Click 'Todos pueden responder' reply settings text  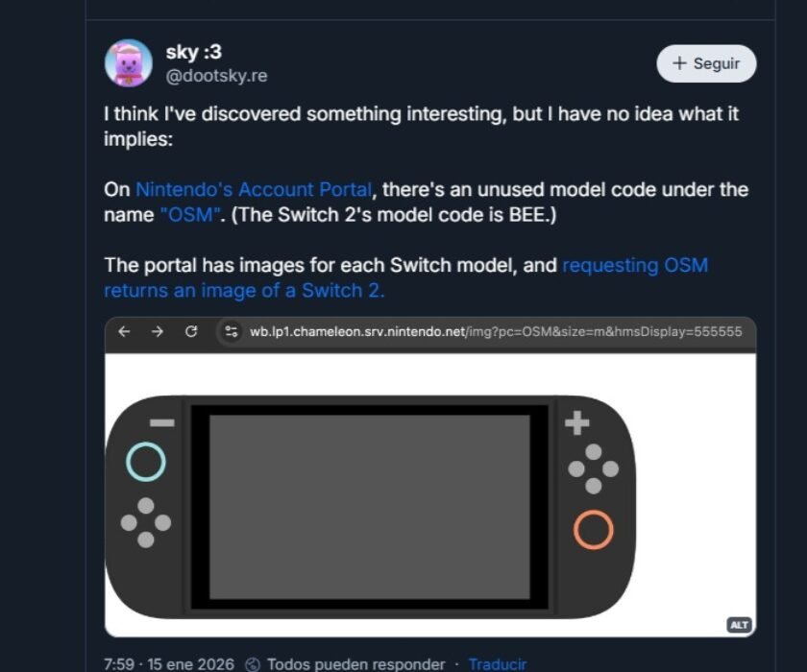click(x=353, y=663)
